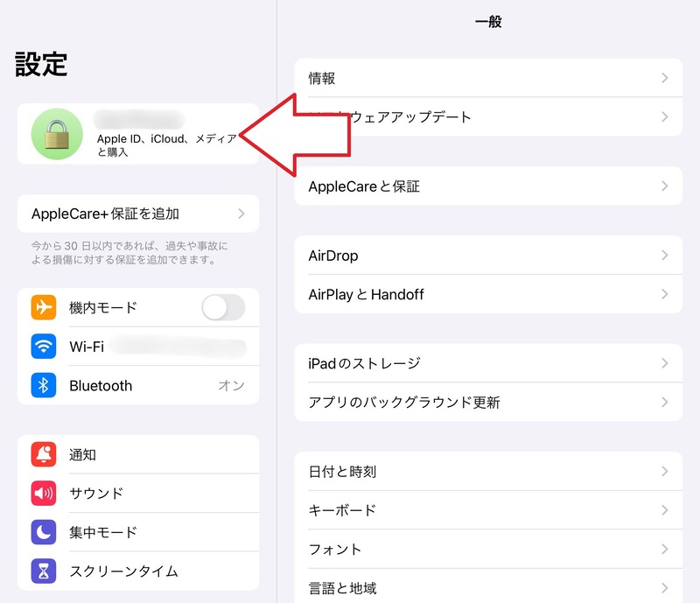Open キーボード settings item
Screen dimensions: 700x603
(488, 510)
